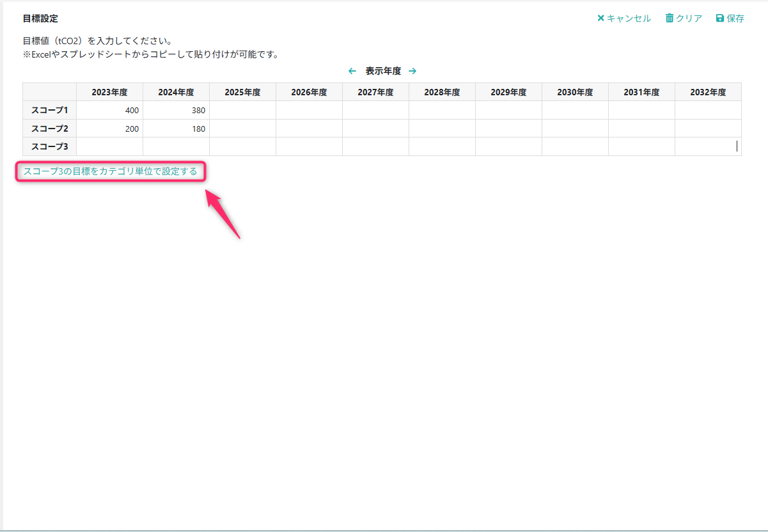Screen dimensions: 768x532
Task: Click the スコープ2 2030年度 cell
Action: click(x=575, y=129)
